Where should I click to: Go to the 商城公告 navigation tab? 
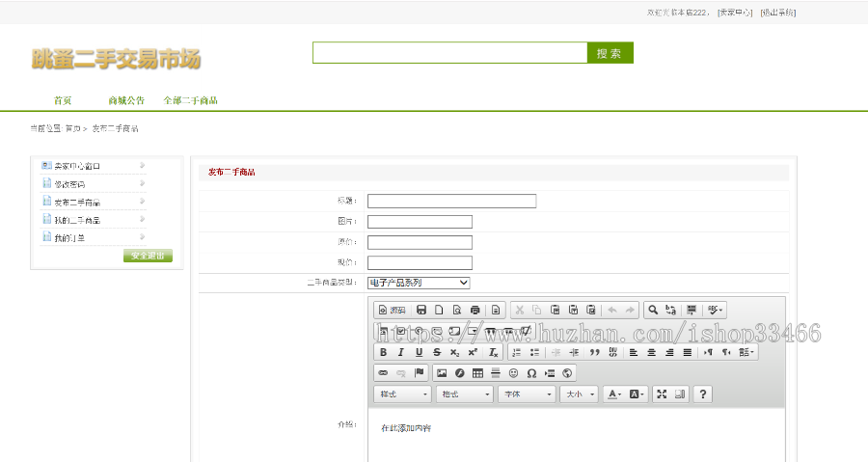coord(126,100)
